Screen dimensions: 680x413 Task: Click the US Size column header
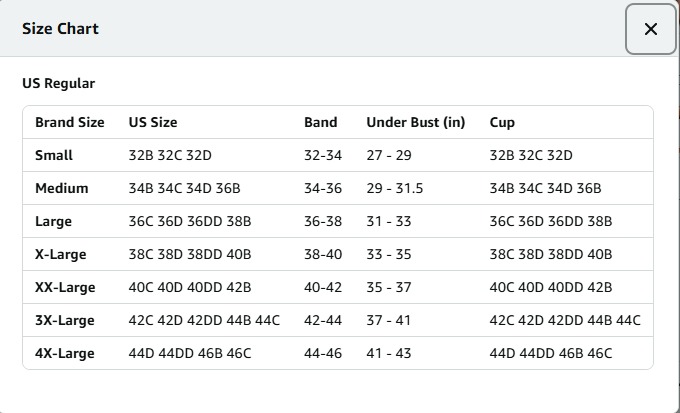pos(153,122)
